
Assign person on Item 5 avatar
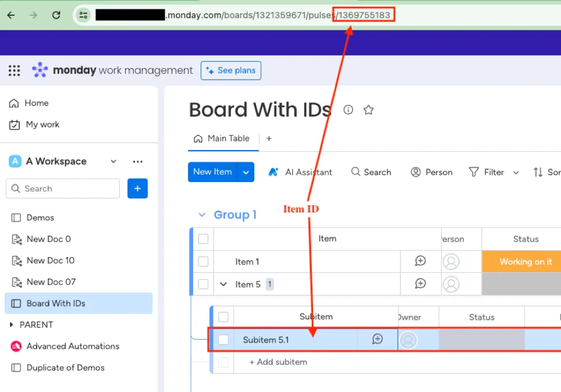pyautogui.click(x=451, y=284)
